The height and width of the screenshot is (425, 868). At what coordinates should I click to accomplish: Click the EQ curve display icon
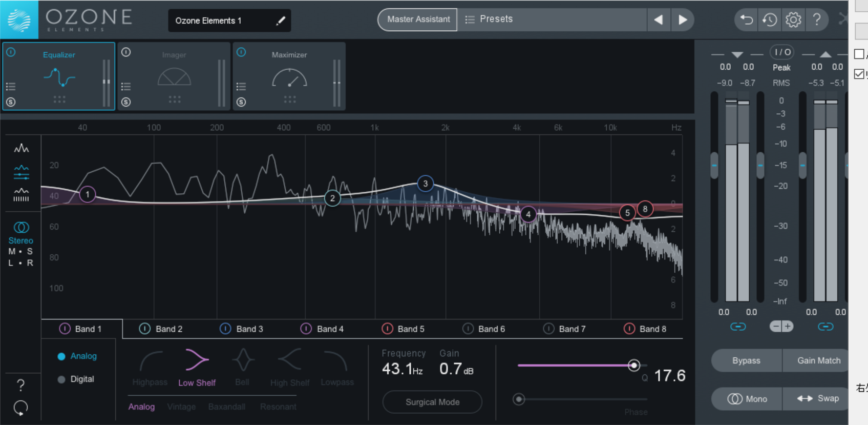(x=21, y=172)
